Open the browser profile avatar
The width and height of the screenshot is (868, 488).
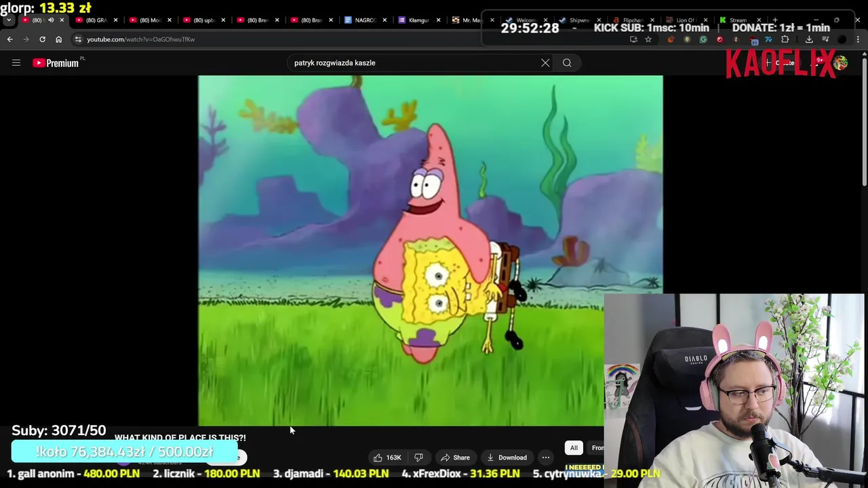(x=842, y=39)
